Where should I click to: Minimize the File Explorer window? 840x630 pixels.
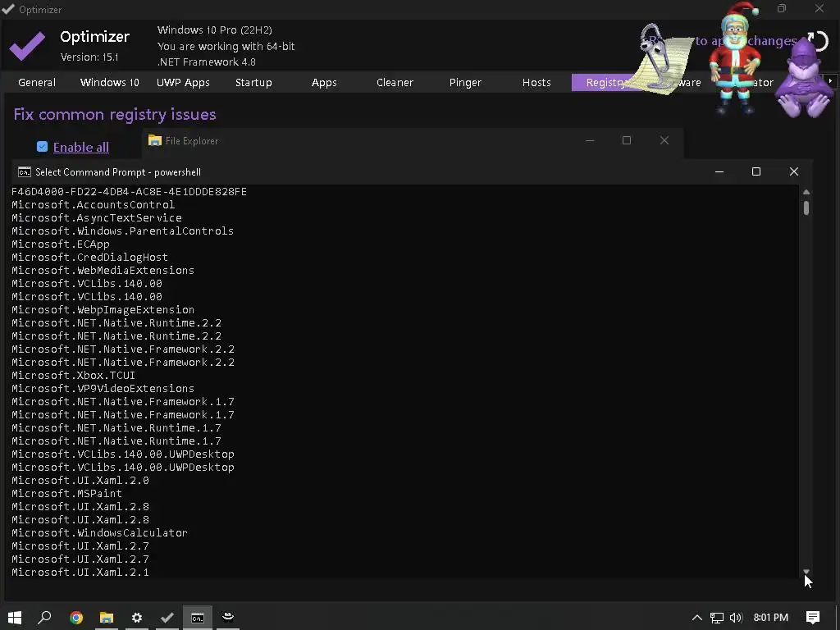[590, 140]
